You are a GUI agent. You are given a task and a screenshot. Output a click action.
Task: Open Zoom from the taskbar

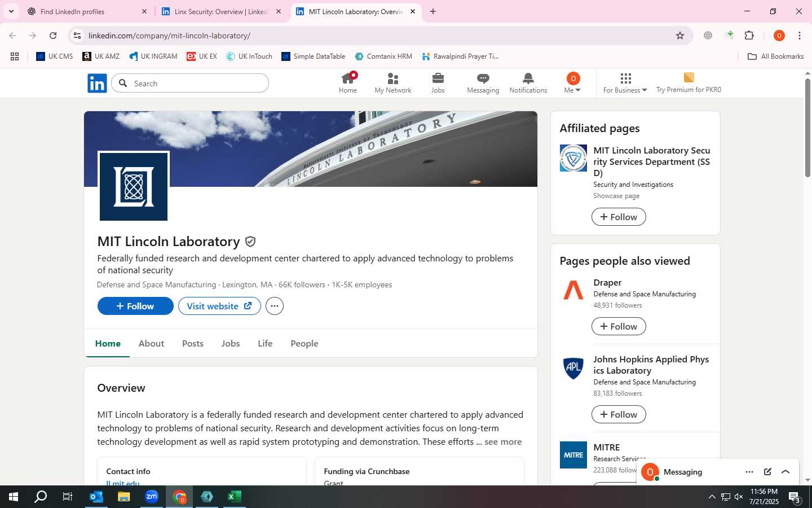point(152,497)
